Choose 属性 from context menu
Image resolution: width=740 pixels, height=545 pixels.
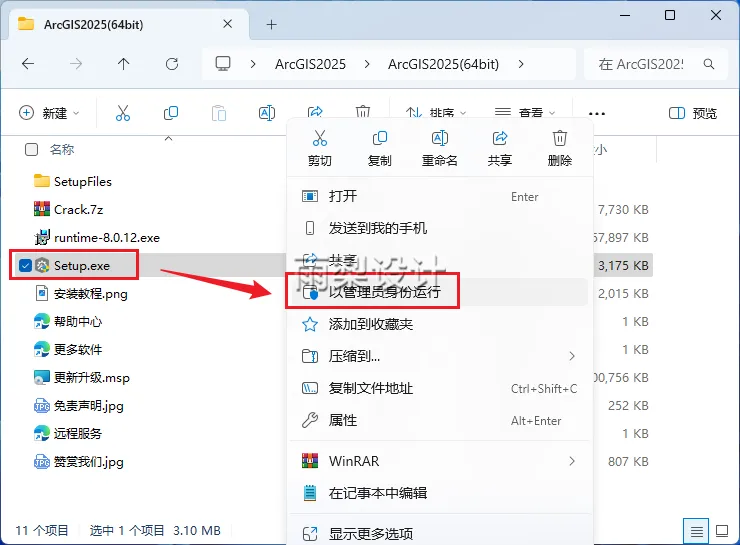tap(440, 420)
